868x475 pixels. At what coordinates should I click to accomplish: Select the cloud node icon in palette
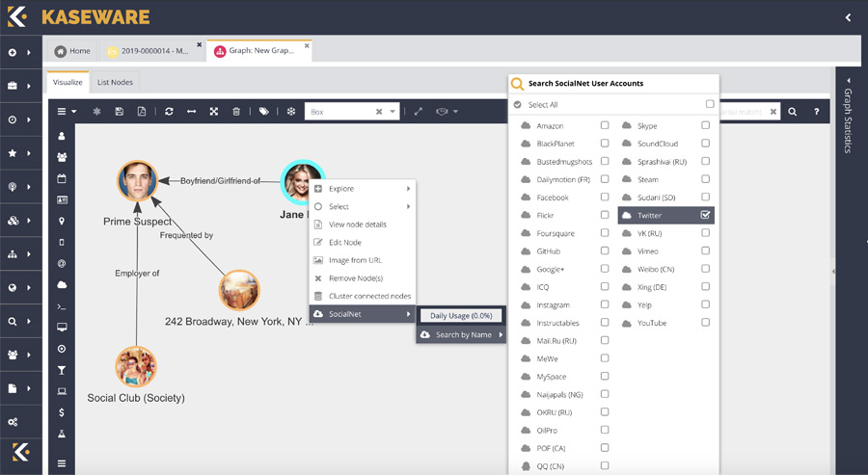[x=62, y=285]
